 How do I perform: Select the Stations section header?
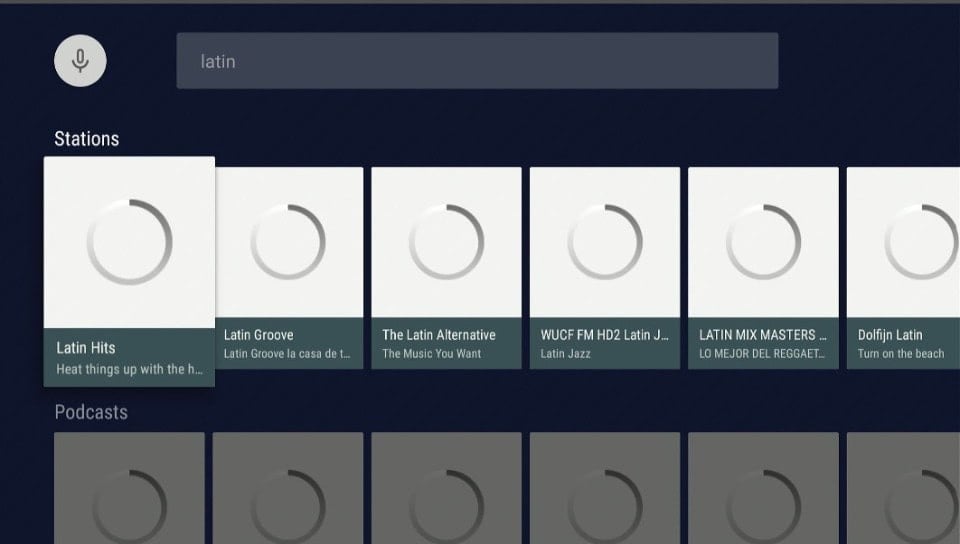click(x=87, y=139)
